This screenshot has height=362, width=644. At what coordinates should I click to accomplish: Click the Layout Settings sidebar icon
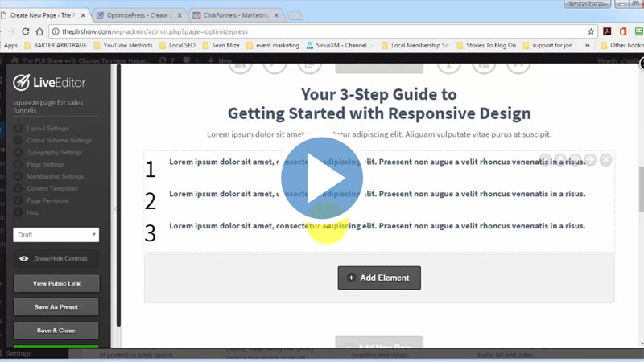(x=19, y=128)
